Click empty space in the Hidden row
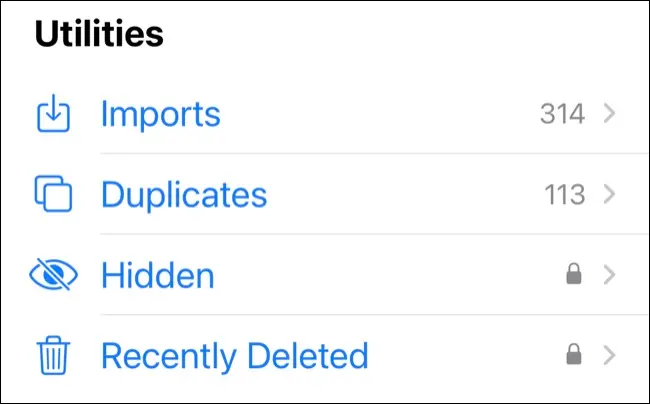Image resolution: width=650 pixels, height=404 pixels. point(380,275)
